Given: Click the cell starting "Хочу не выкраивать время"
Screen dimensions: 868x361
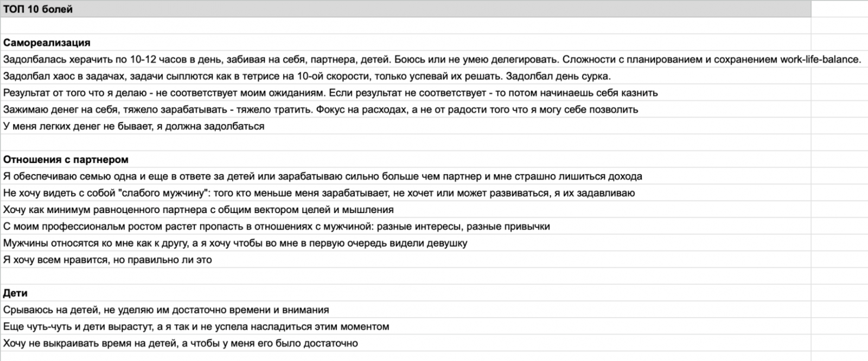Looking at the screenshot, I should 181,343.
